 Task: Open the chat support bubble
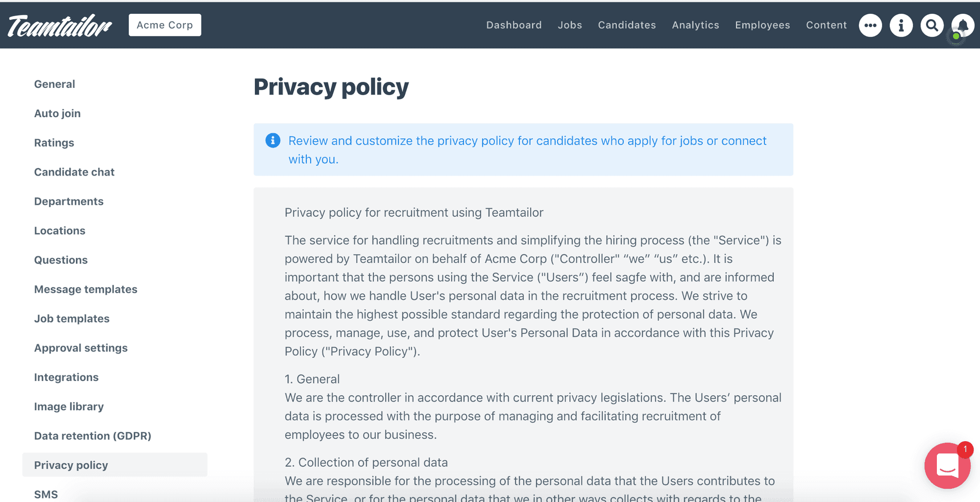(947, 466)
